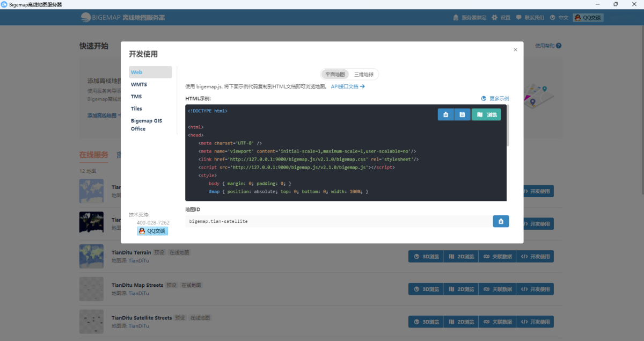This screenshot has height=341, width=644.
Task: Click QQ交谈 under 技术支持 in dialog
Action: 152,231
